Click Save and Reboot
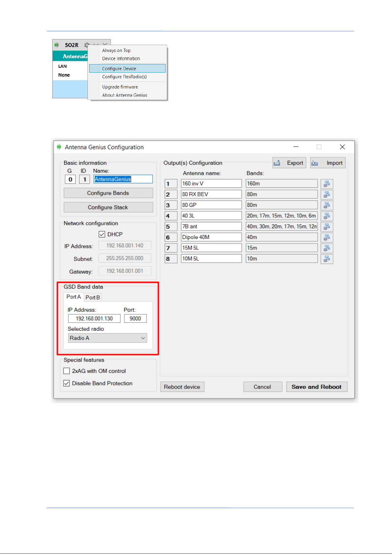392x554 pixels. tap(317, 387)
